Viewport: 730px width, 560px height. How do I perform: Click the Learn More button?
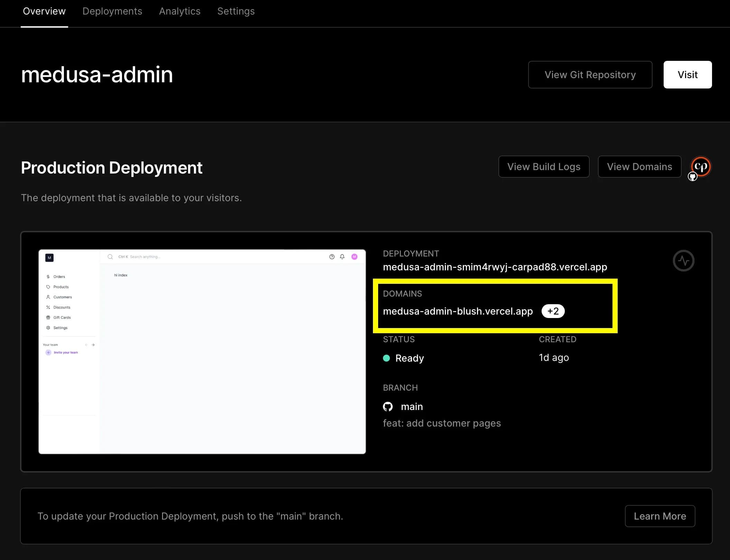[x=660, y=516]
